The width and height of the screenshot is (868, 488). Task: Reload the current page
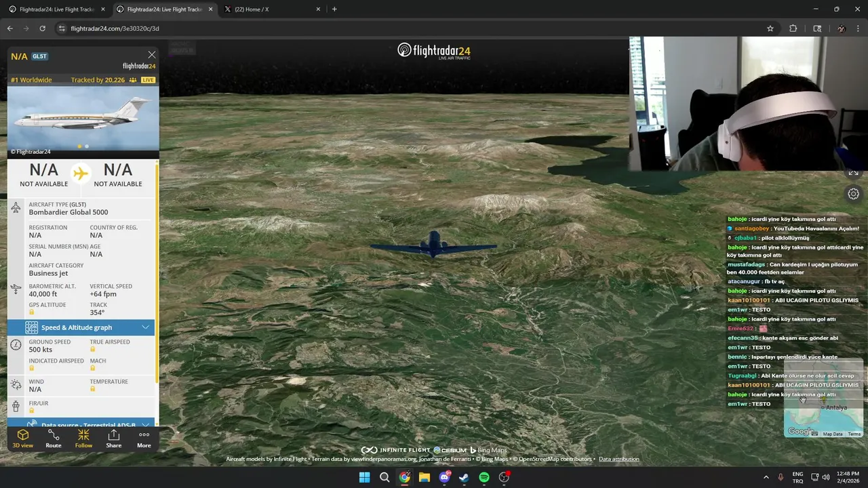(x=42, y=28)
